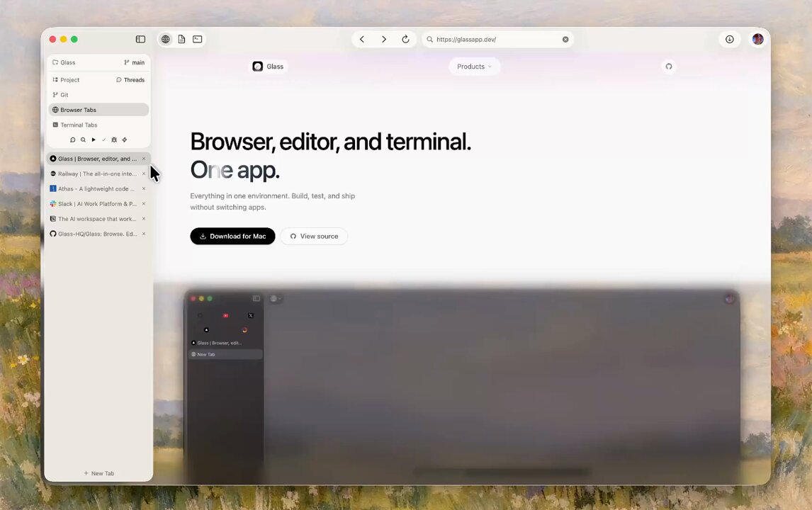
Task: Close the Athas tab
Action: 144,189
